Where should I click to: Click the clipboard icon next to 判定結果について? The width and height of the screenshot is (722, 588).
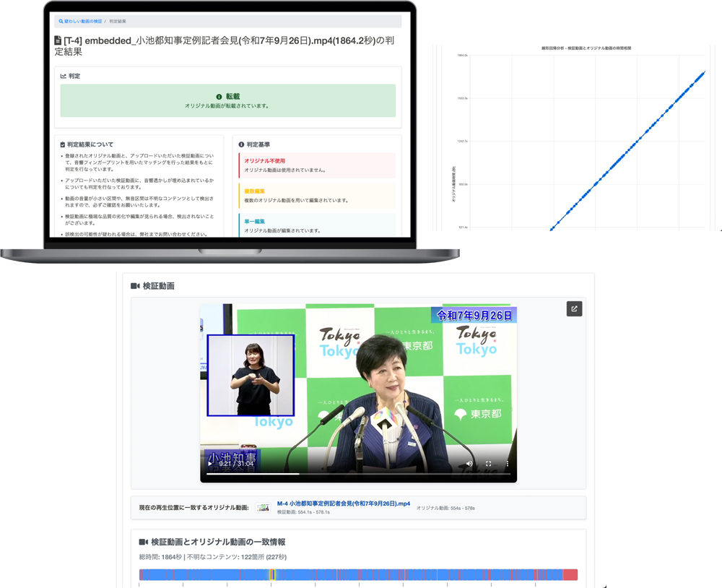click(x=63, y=144)
